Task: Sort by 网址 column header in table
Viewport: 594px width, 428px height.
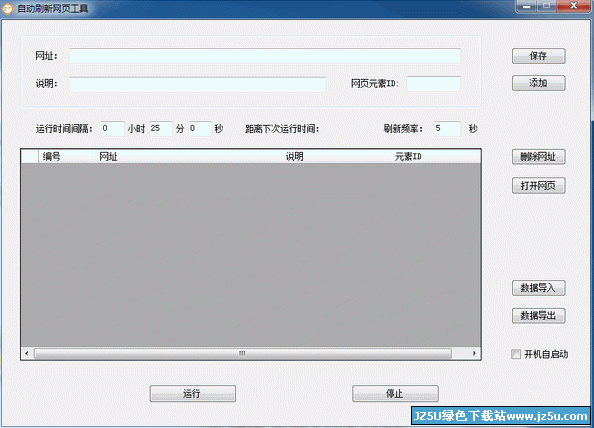Action: (x=108, y=156)
